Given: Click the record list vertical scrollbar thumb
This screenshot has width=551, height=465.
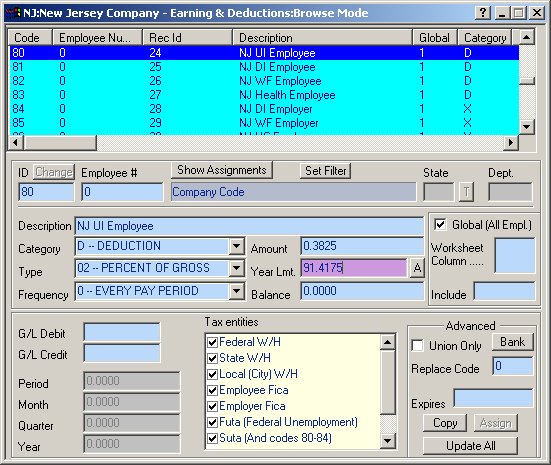Looking at the screenshot, I should [x=527, y=81].
